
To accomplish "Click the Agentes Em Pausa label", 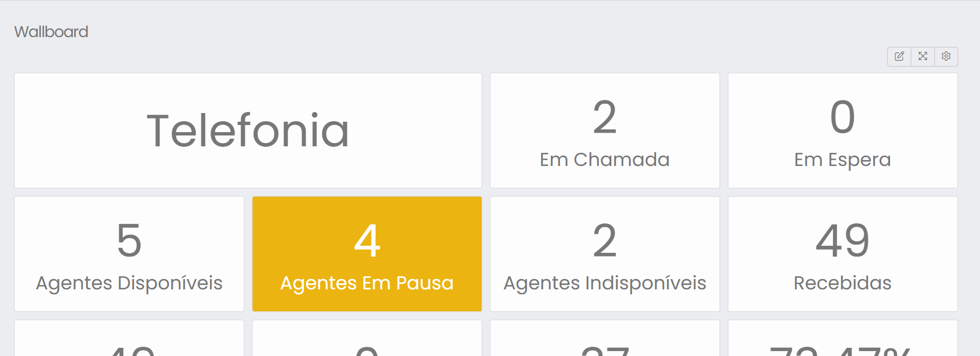I will pyautogui.click(x=366, y=283).
